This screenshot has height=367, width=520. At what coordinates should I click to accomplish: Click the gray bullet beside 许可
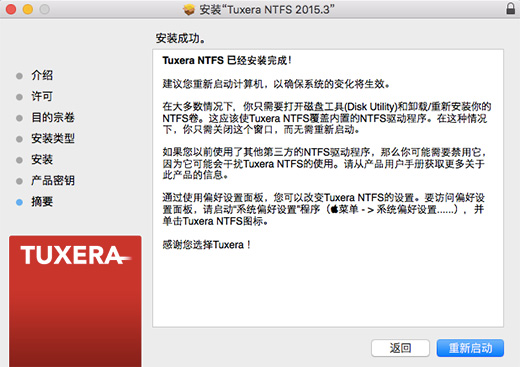(x=19, y=97)
